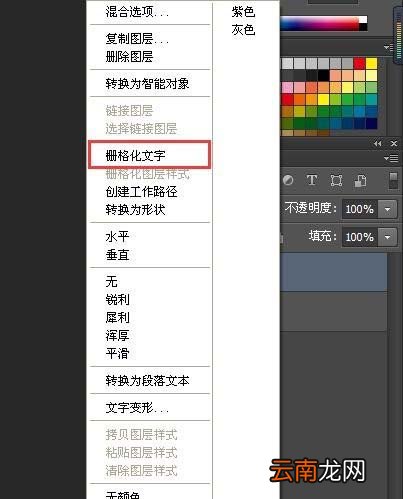Open the layers panel flyout menu
This screenshot has width=403, height=499.
click(x=391, y=158)
